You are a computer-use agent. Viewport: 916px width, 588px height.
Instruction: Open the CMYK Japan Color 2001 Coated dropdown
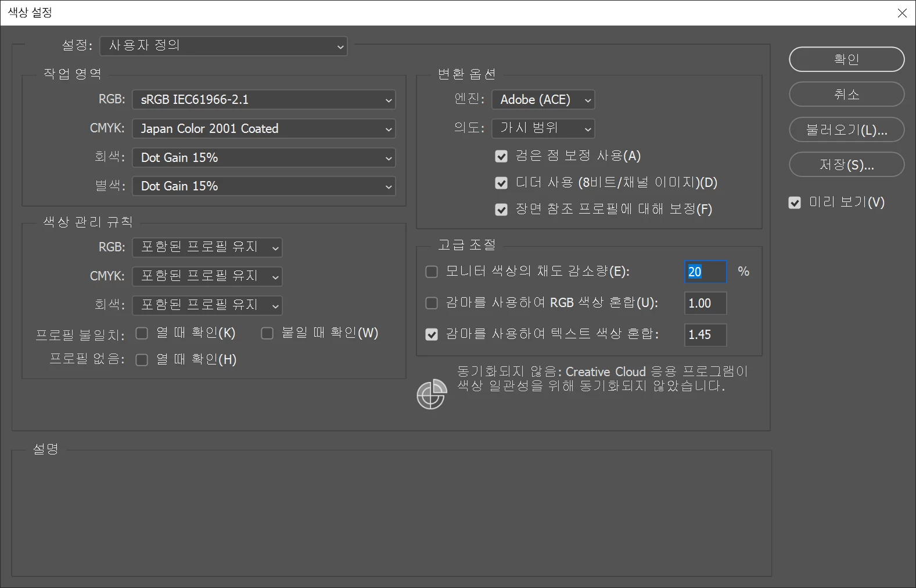tap(264, 129)
